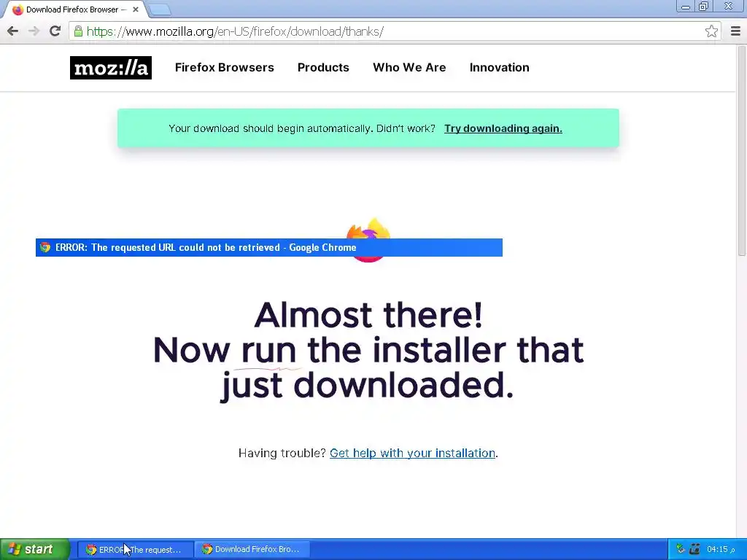The image size is (747, 560).
Task: Click the taskbar clock showing 04:15
Action: [721, 550]
